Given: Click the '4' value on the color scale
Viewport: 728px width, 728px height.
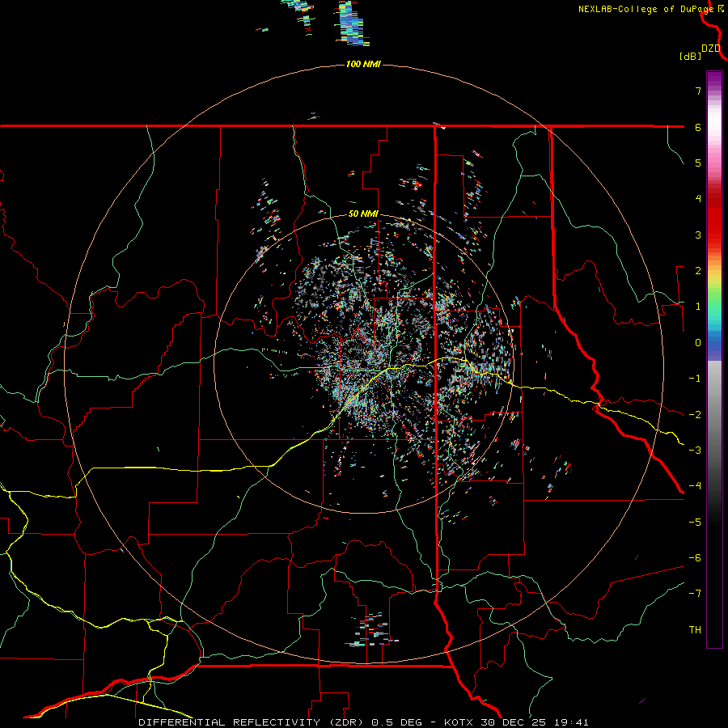Looking at the screenshot, I should 698,199.
